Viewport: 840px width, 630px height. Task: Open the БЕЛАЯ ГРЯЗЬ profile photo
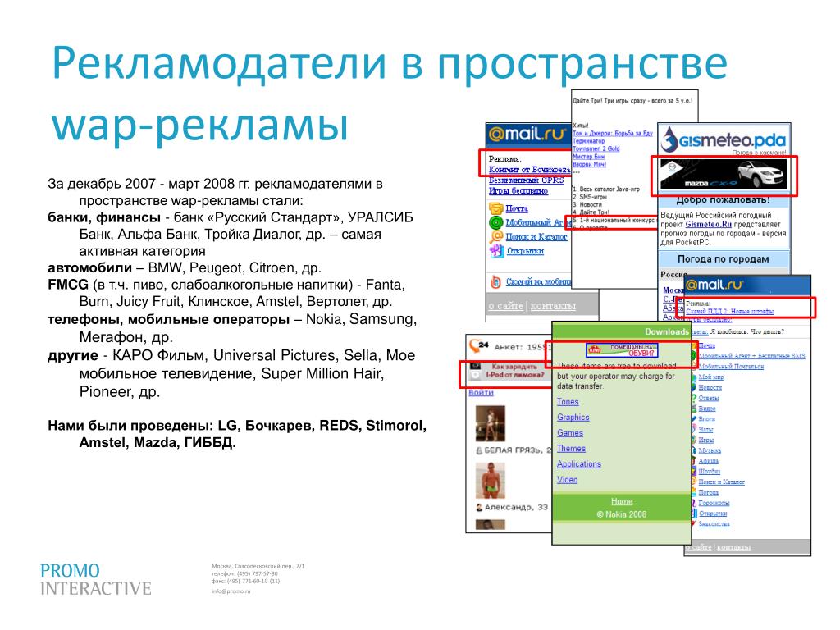(491, 423)
